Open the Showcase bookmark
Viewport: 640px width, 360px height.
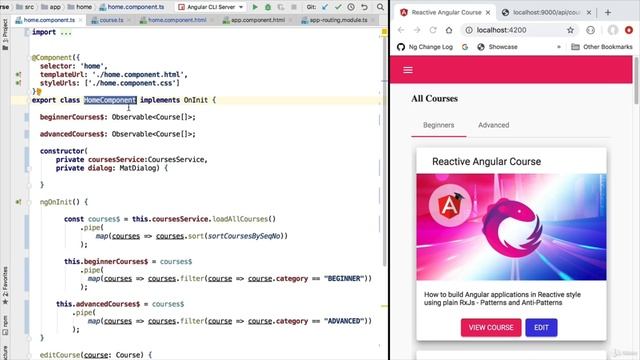click(497, 47)
